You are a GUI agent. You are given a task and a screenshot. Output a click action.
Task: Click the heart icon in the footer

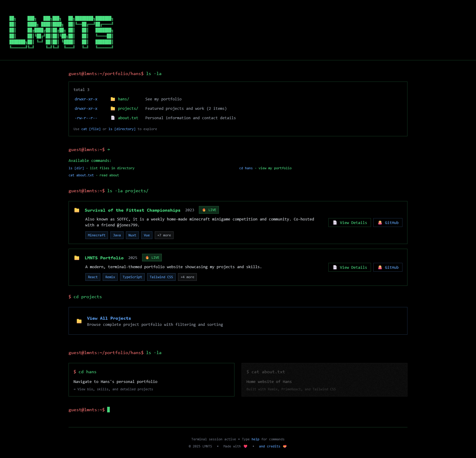[245, 447]
